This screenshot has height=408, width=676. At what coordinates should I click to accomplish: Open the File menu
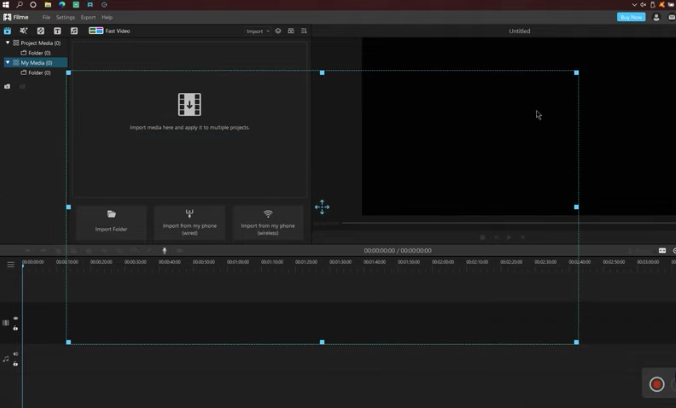pyautogui.click(x=46, y=17)
